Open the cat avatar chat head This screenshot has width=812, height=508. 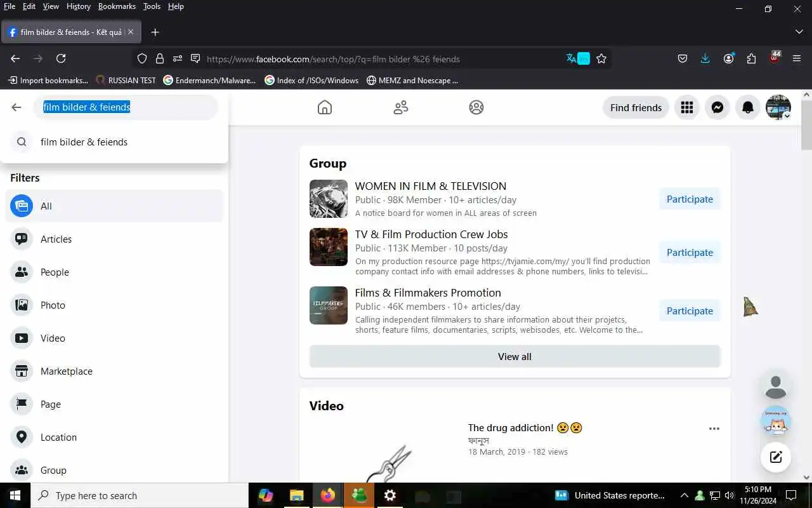776,421
